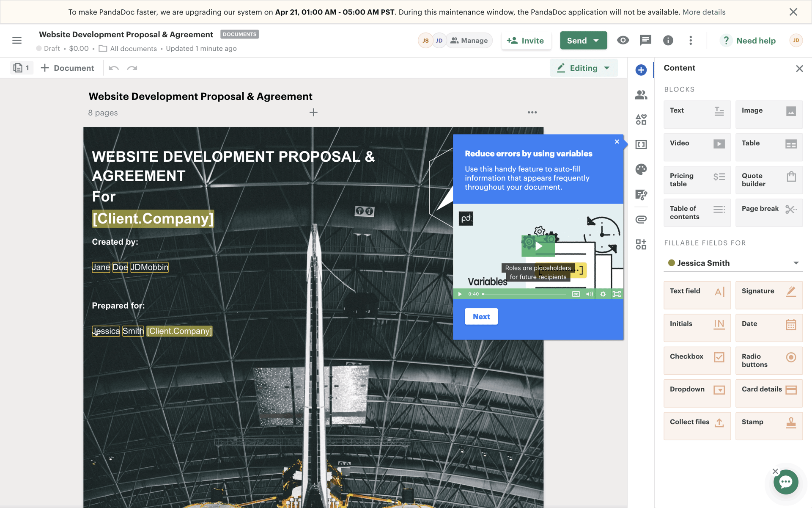Open the Design palette sidebar icon

(641, 169)
